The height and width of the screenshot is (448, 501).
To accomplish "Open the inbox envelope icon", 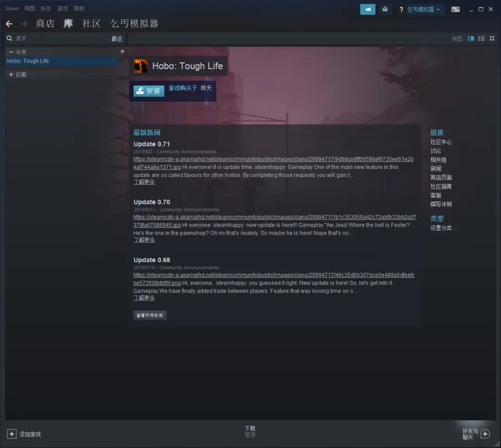I will 385,9.
